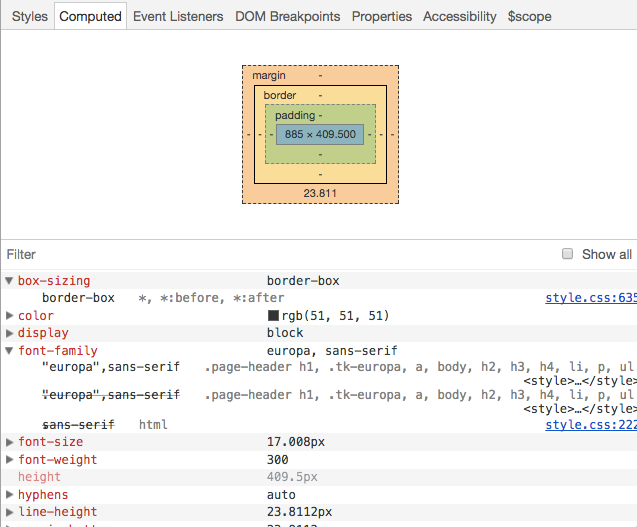Expand the font-size property
Viewport: 637px width, 527px height.
click(9, 442)
